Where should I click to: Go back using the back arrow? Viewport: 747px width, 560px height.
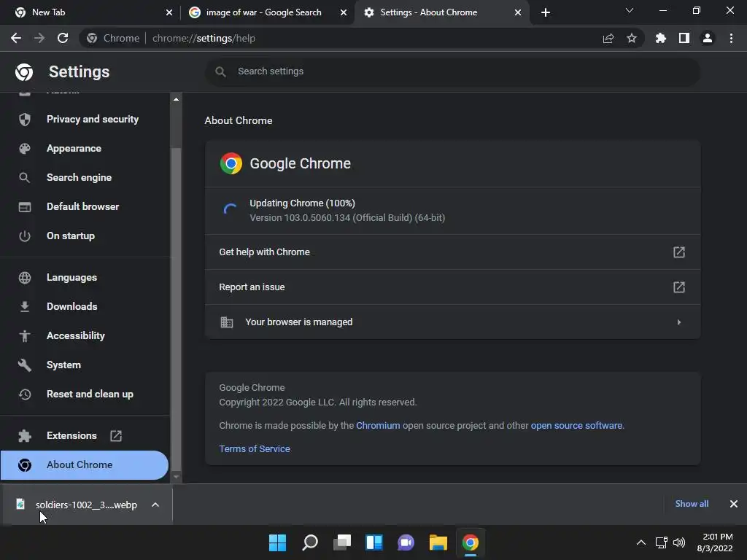16,38
